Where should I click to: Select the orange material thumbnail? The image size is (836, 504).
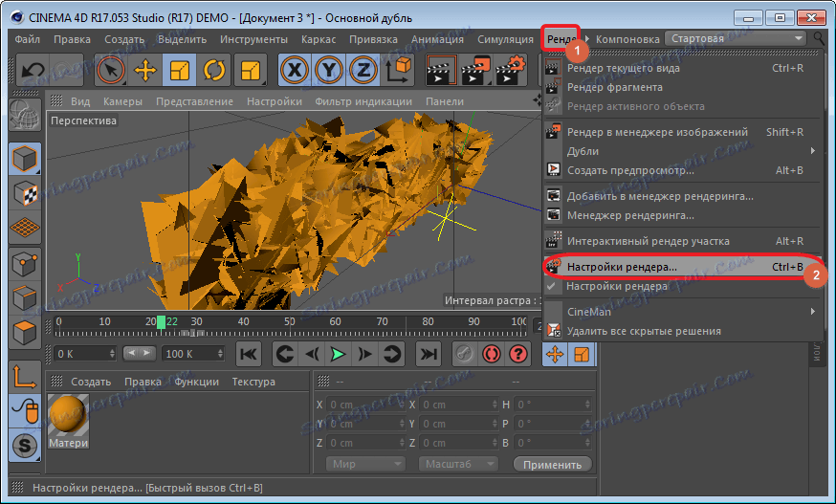(x=69, y=415)
